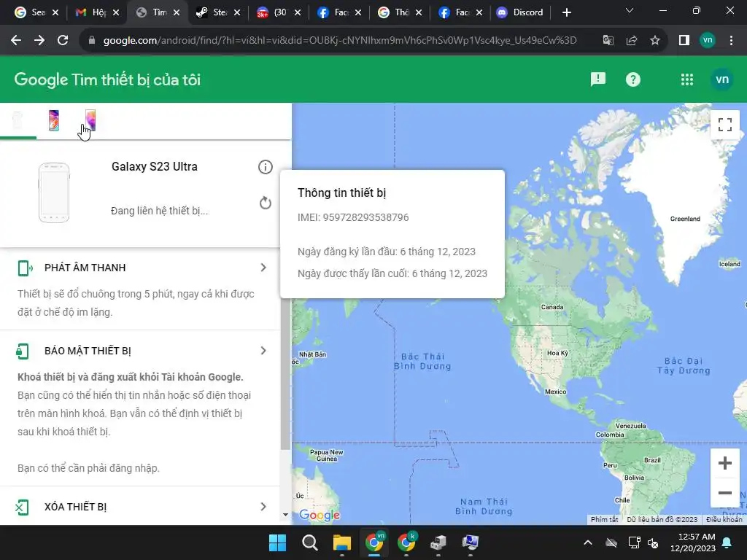Open File Explorer from taskbar
Viewport: 747px width, 560px height.
point(341,542)
